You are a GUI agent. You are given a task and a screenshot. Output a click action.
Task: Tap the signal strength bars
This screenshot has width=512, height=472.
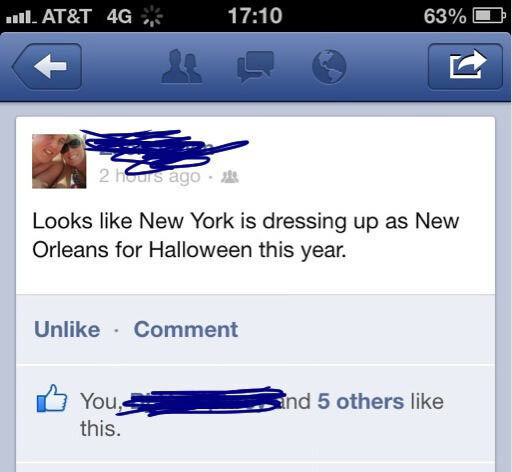pyautogui.click(x=22, y=17)
